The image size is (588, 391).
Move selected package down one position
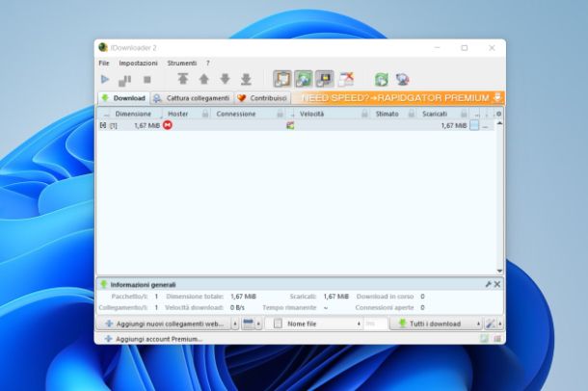point(225,79)
